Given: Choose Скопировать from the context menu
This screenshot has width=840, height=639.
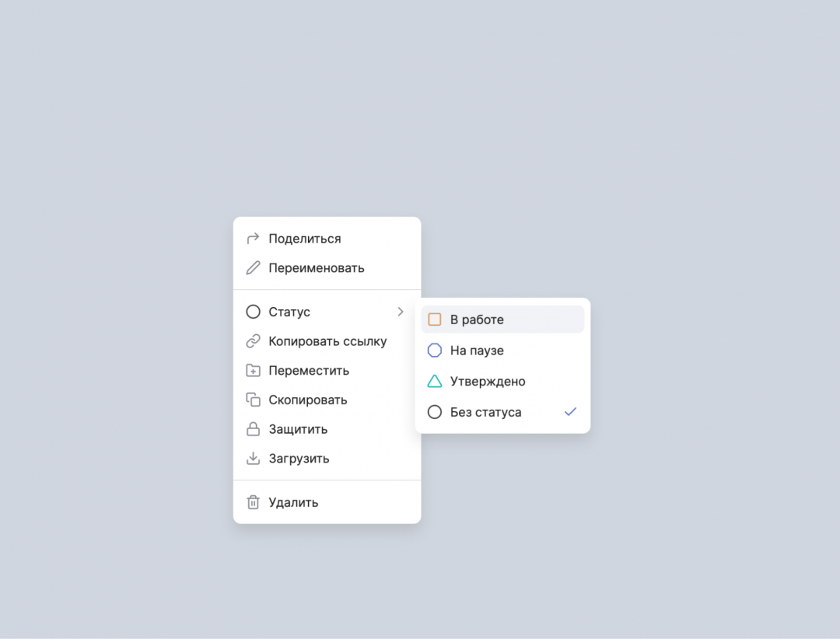Looking at the screenshot, I should (327, 400).
